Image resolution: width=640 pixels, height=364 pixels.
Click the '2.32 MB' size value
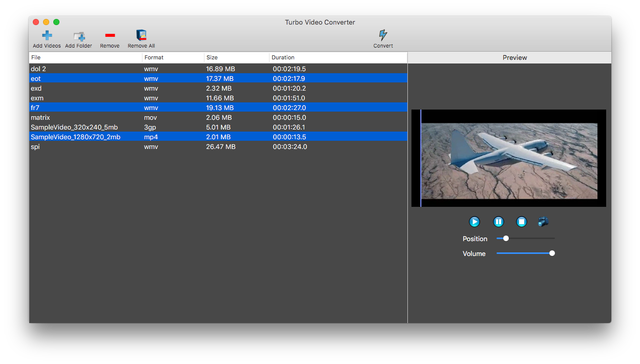(219, 88)
